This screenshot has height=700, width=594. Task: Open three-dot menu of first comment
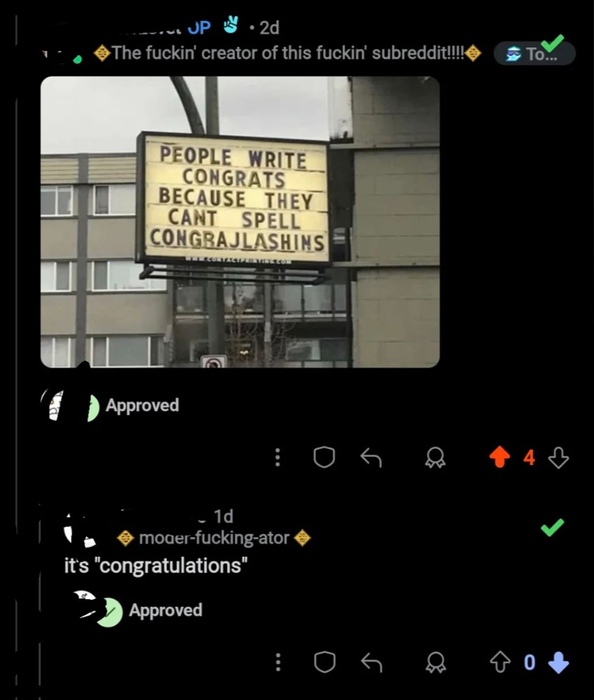[x=278, y=457]
